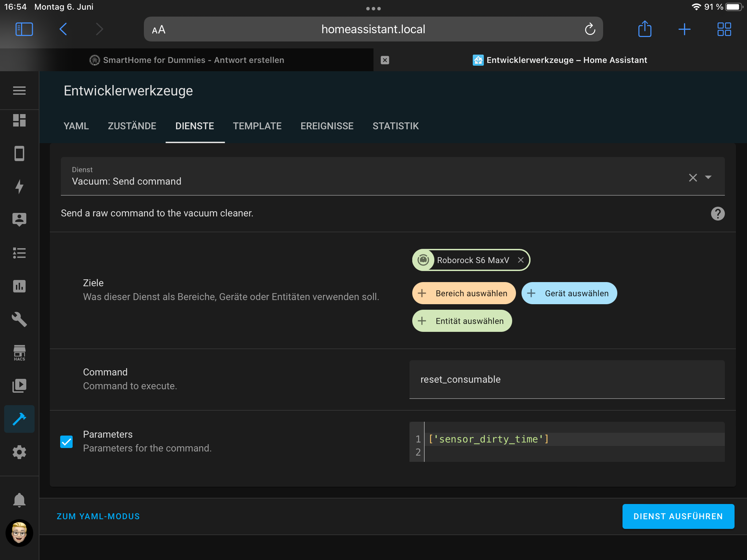
Task: Open the Media sidebar icon
Action: (19, 385)
